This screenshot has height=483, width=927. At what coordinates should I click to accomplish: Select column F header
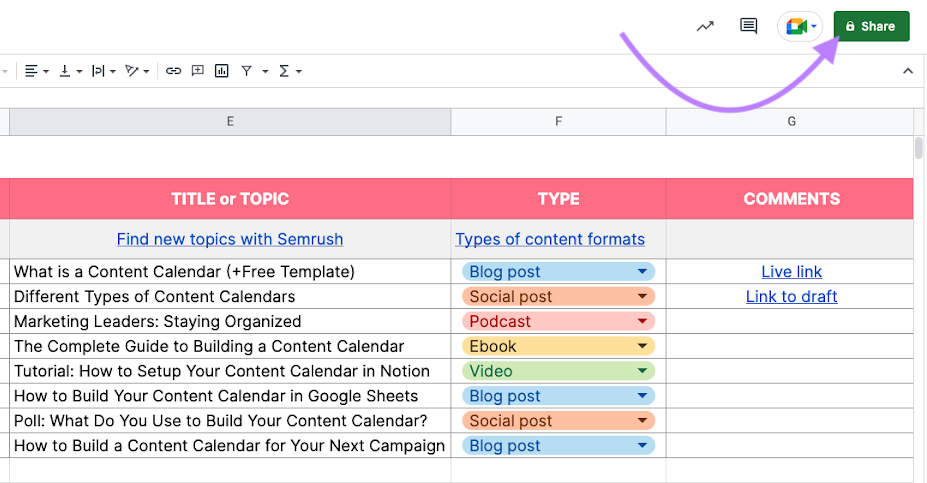pyautogui.click(x=558, y=122)
